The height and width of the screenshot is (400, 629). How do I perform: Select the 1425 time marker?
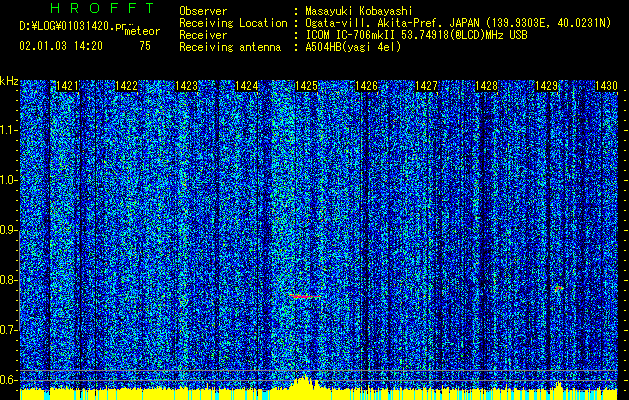click(306, 86)
